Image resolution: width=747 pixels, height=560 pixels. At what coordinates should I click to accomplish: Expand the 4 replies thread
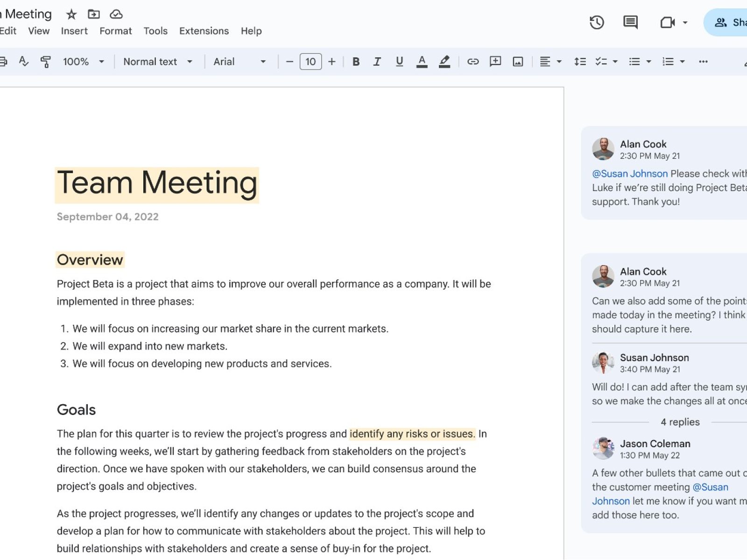tap(680, 422)
